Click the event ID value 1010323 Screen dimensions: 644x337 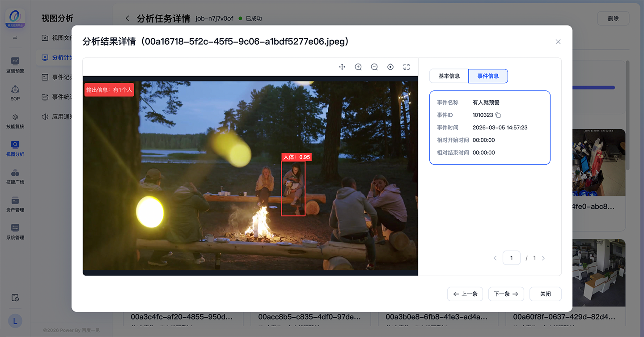click(483, 115)
